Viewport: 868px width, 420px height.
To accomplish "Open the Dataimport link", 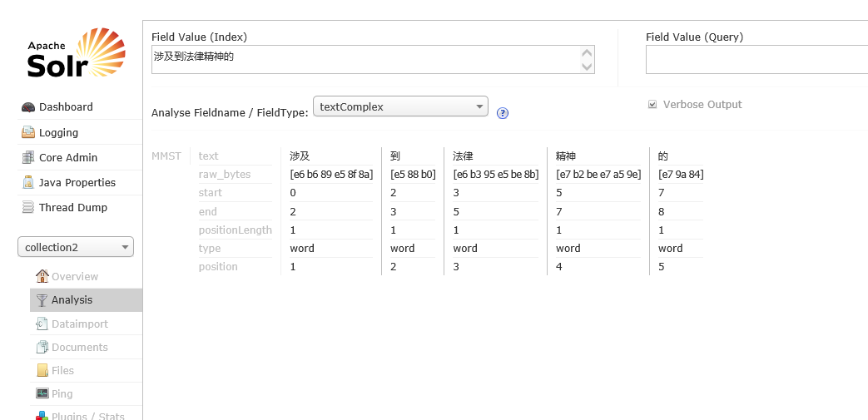I will (x=80, y=324).
